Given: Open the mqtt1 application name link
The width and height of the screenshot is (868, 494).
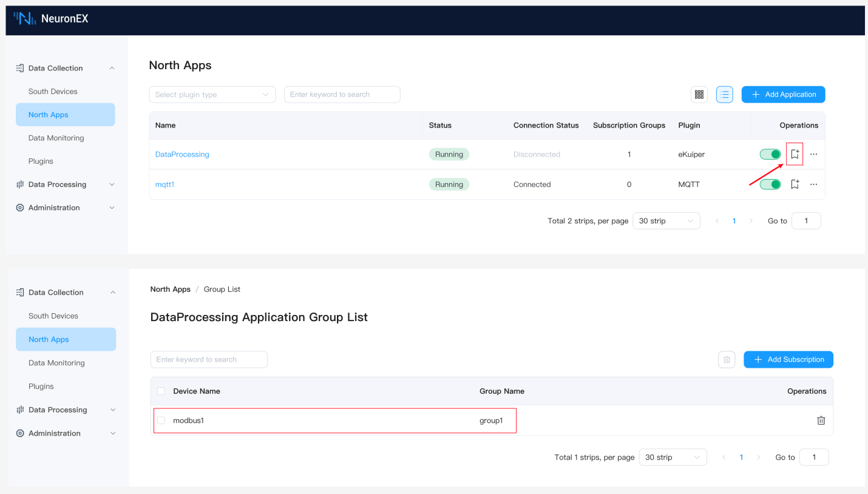Looking at the screenshot, I should point(164,184).
